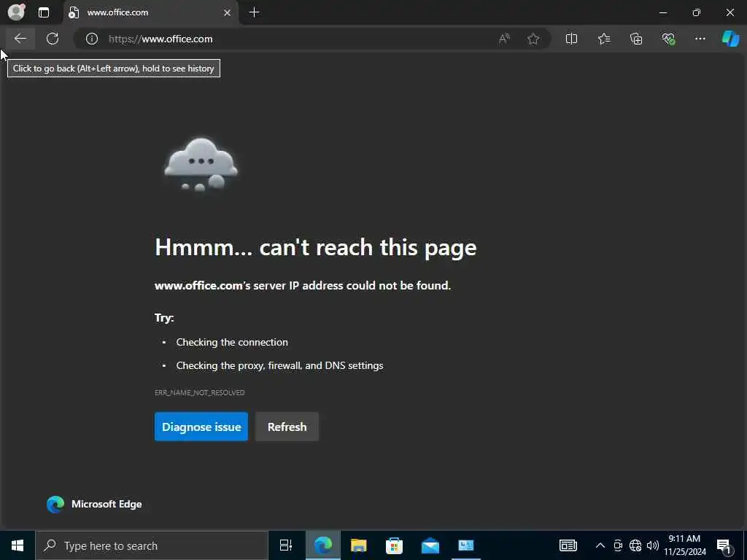Open File Explorer from the taskbar
The image size is (747, 560).
click(358, 545)
